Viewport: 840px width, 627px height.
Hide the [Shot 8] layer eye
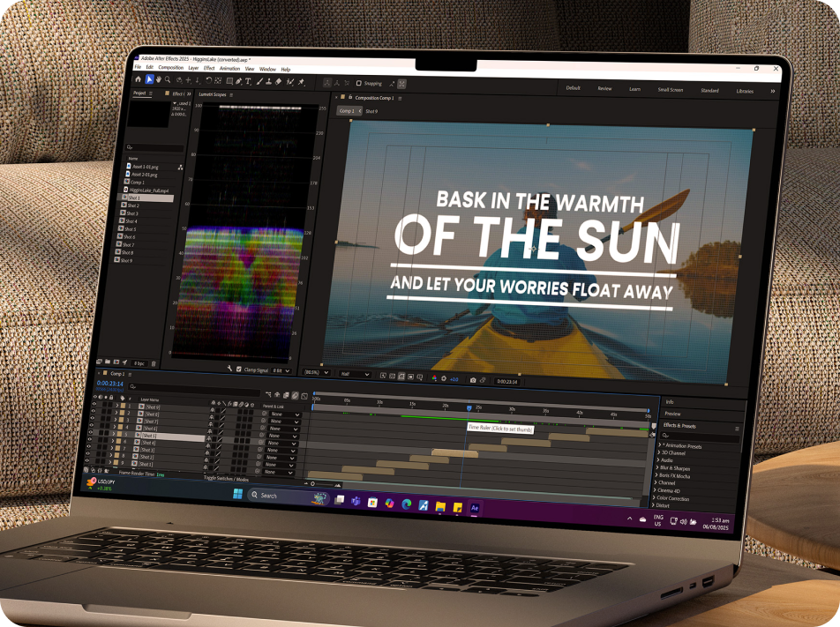pos(94,411)
